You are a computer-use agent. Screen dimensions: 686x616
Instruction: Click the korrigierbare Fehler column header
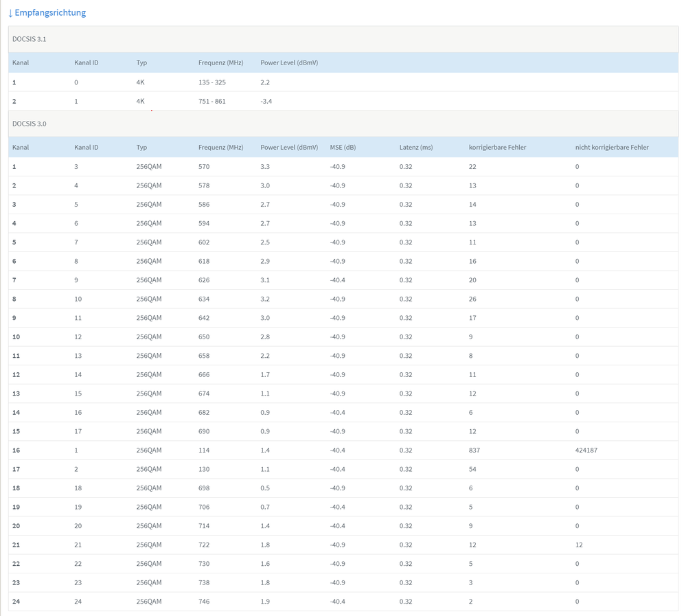[x=497, y=148]
